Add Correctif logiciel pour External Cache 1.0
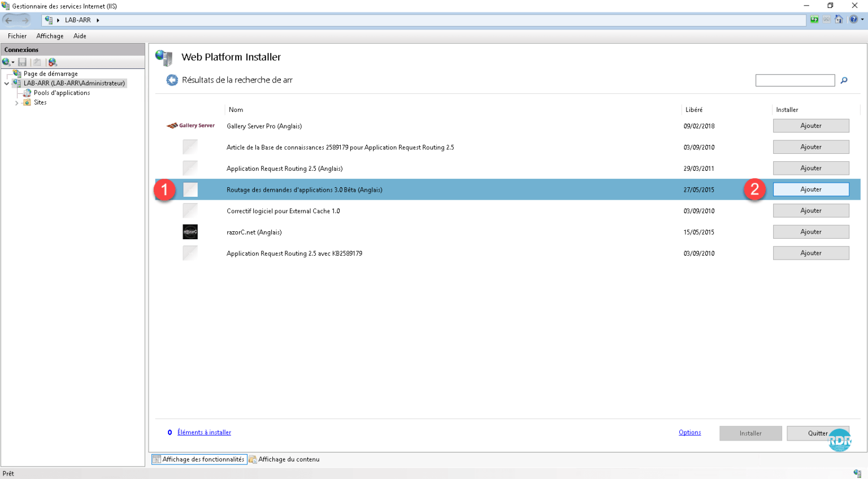 tap(811, 210)
